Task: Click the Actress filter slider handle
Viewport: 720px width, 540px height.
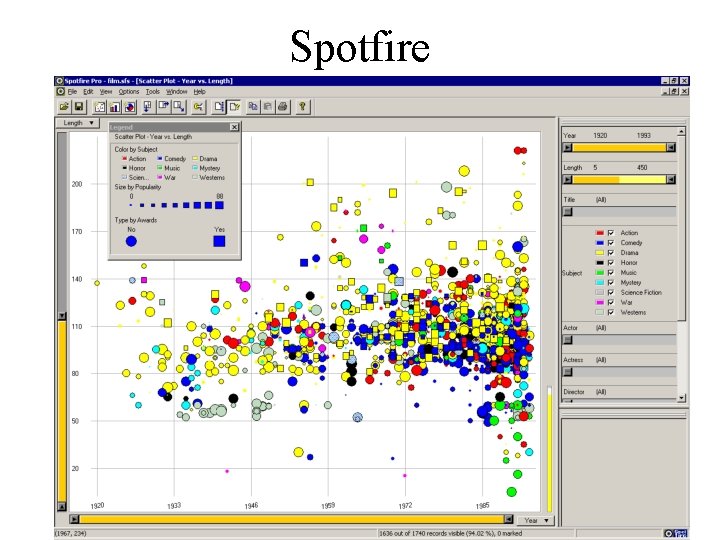Action: pos(568,372)
